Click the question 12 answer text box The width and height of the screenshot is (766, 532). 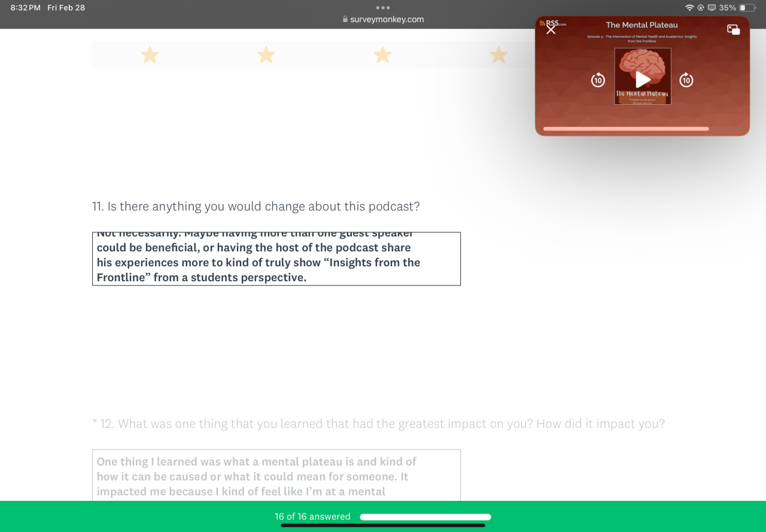point(276,475)
